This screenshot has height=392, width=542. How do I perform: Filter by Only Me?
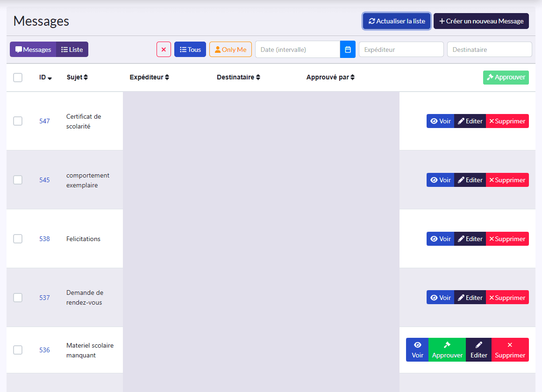[230, 50]
